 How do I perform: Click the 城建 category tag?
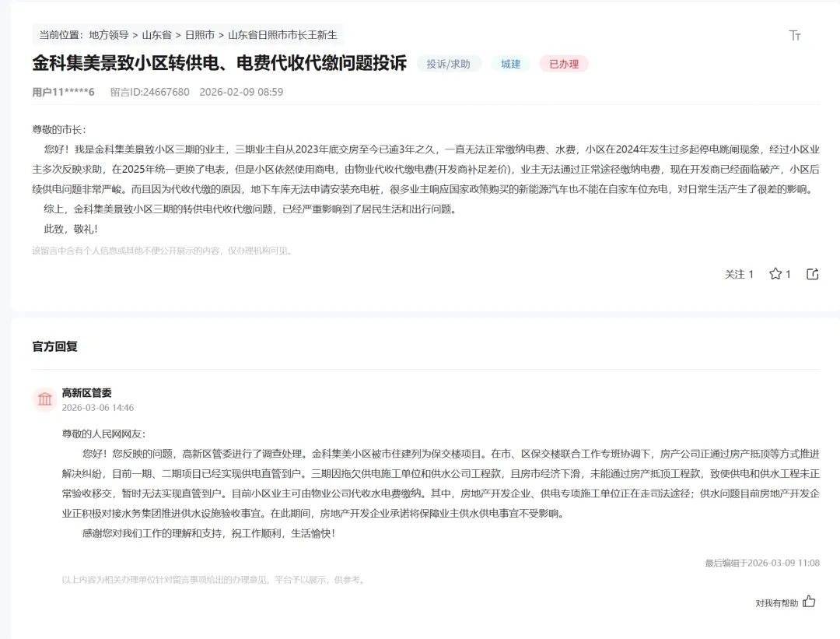coord(510,64)
